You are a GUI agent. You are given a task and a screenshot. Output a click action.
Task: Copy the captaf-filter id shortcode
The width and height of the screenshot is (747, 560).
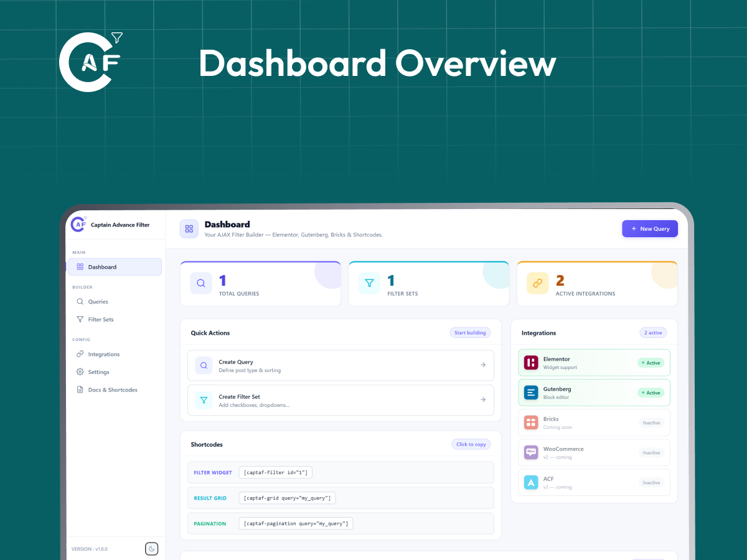[276, 473]
